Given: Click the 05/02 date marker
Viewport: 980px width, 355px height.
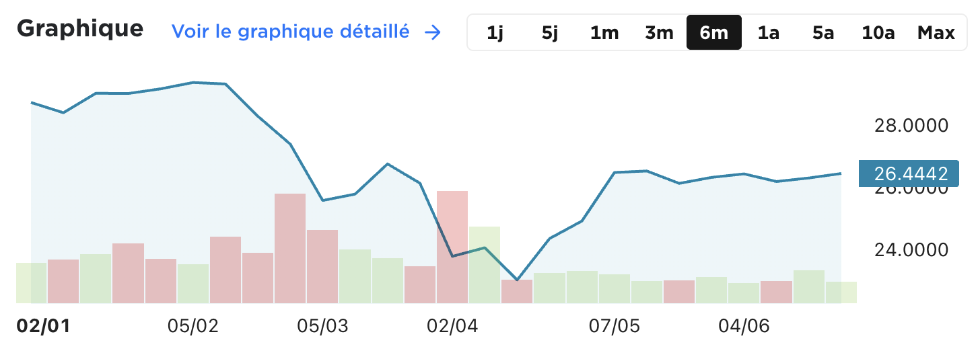Looking at the screenshot, I should tap(193, 326).
